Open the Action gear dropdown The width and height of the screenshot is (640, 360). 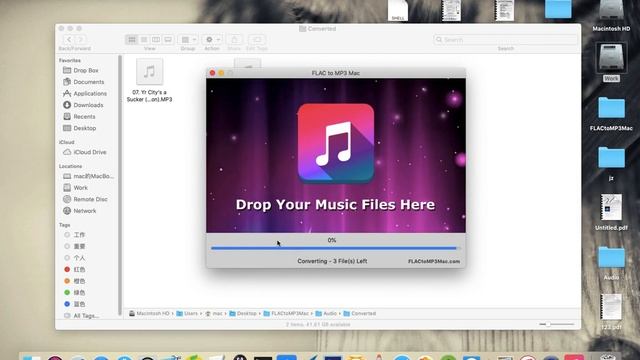tap(212, 40)
